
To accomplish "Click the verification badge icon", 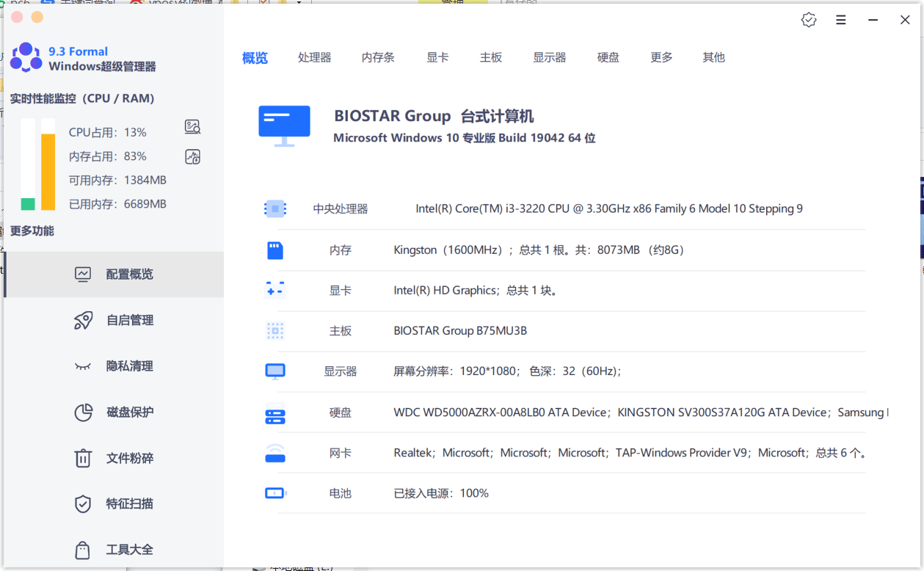I will pos(808,20).
